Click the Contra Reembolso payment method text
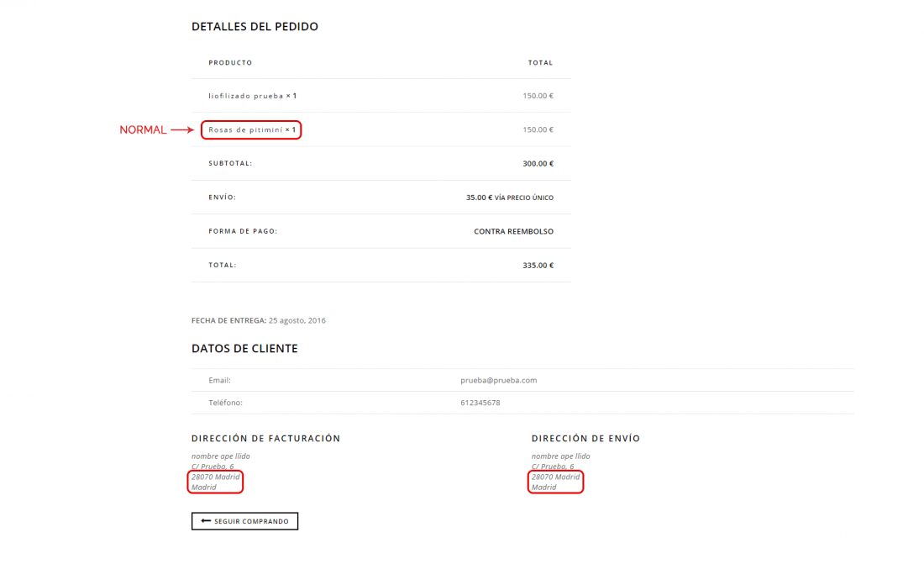924x564 pixels. 514,231
